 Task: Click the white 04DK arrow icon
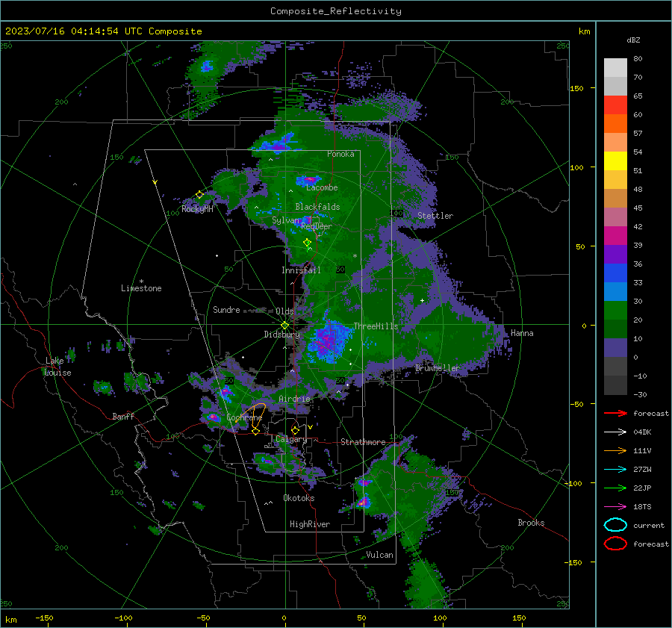pyautogui.click(x=615, y=432)
